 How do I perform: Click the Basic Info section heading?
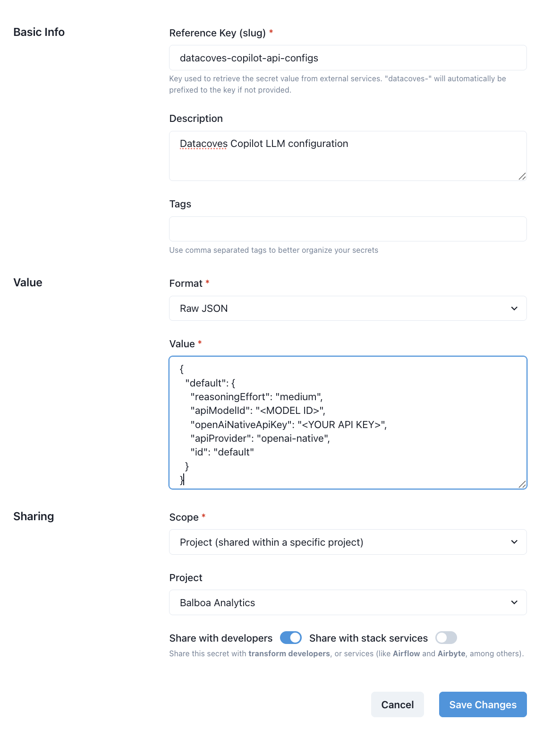tap(39, 32)
